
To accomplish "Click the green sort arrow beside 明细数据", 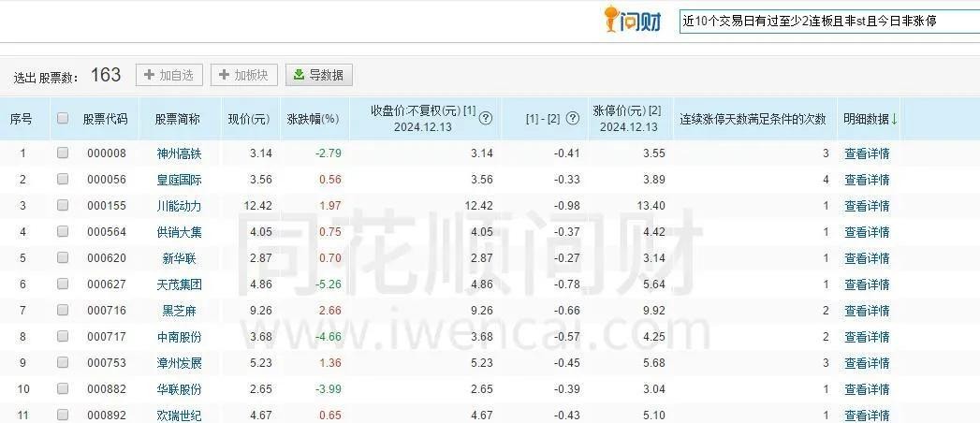I will [x=894, y=119].
